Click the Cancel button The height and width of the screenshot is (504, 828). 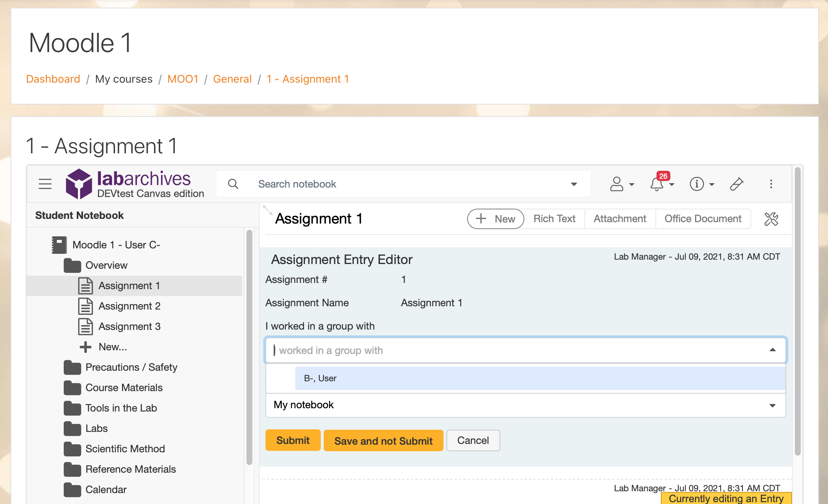tap(473, 441)
